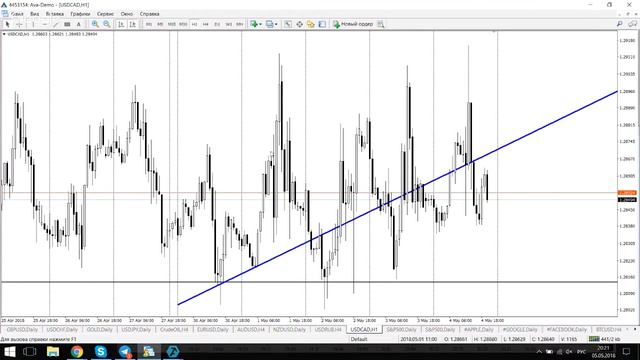This screenshot has width=640, height=360.
Task: Open Telegram from the taskbar
Action: pos(125,351)
